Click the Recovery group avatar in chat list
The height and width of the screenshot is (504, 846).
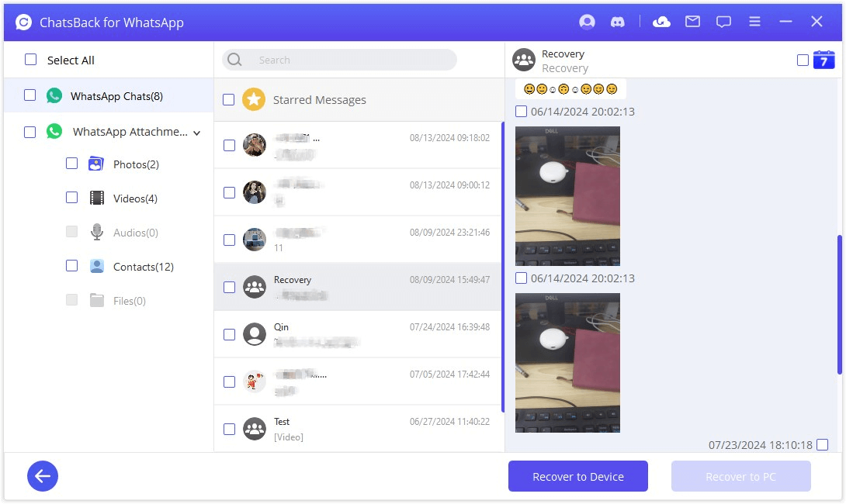(254, 287)
